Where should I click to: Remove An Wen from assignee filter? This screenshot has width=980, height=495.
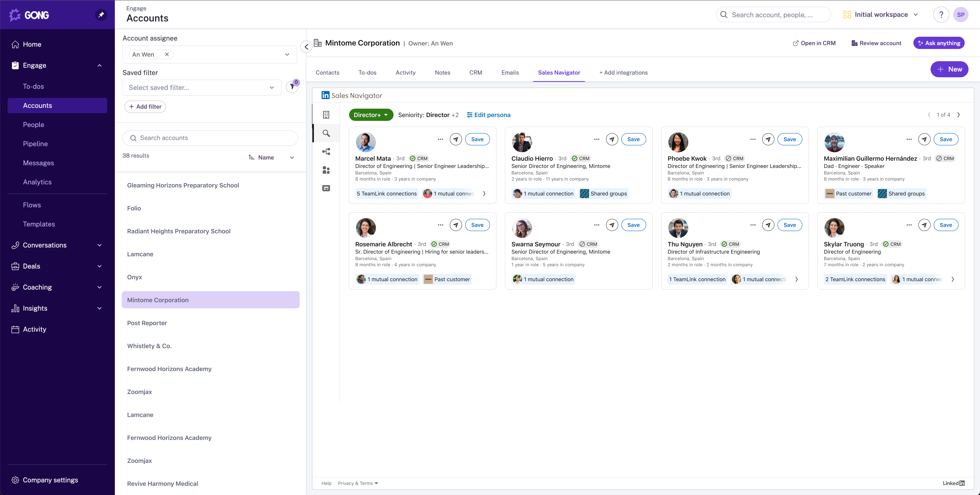pos(167,54)
